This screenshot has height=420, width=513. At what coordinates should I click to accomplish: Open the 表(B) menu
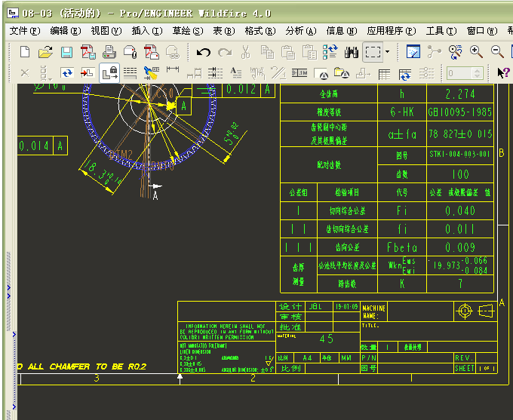coord(224,31)
